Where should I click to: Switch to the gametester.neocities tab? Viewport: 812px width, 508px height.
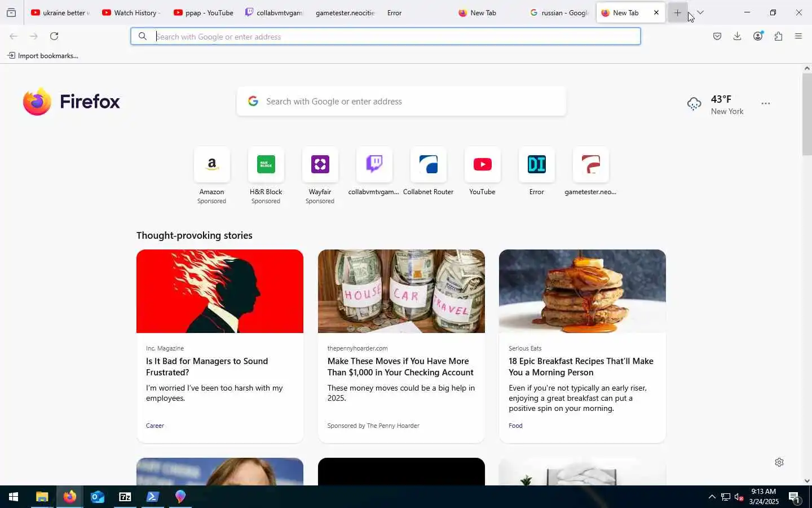click(345, 12)
